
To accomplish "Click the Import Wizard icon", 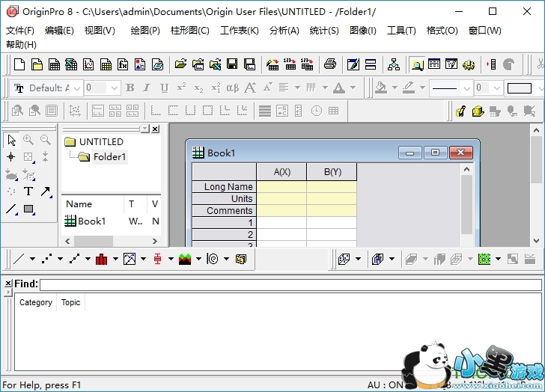I will click(272, 64).
